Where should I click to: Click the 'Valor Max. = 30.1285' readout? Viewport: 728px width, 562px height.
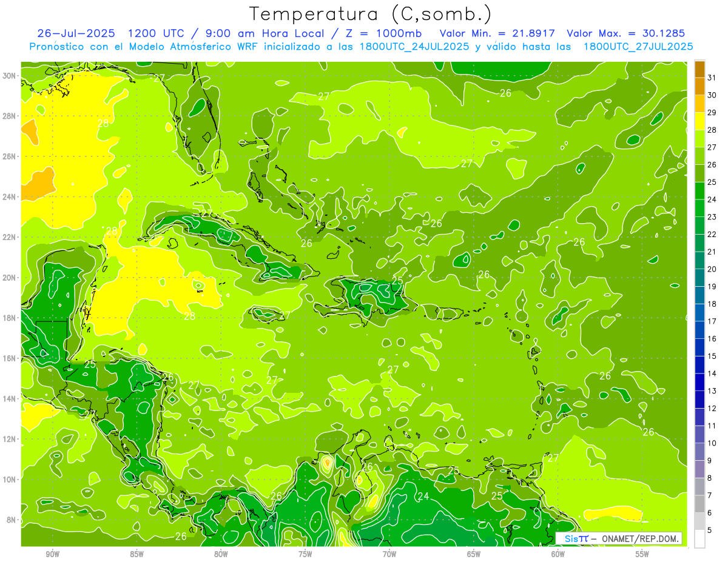pyautogui.click(x=626, y=33)
